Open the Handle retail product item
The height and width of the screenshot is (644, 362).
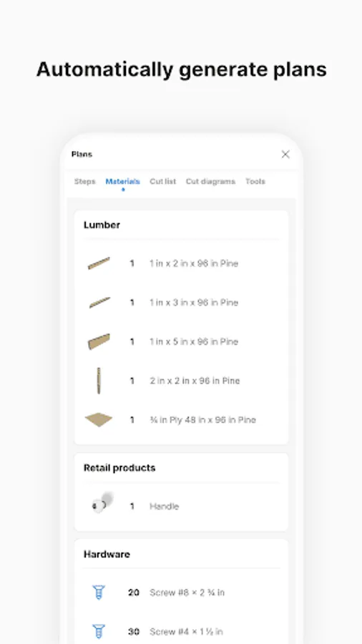(182, 507)
